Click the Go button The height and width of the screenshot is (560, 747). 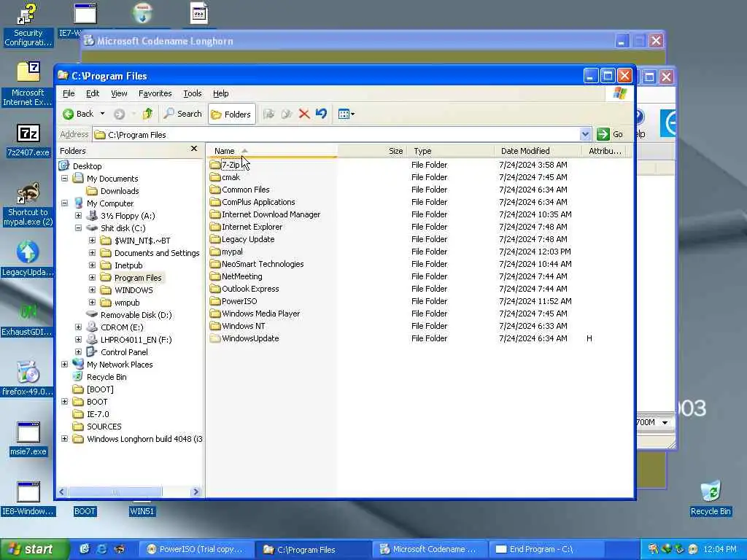tap(611, 135)
